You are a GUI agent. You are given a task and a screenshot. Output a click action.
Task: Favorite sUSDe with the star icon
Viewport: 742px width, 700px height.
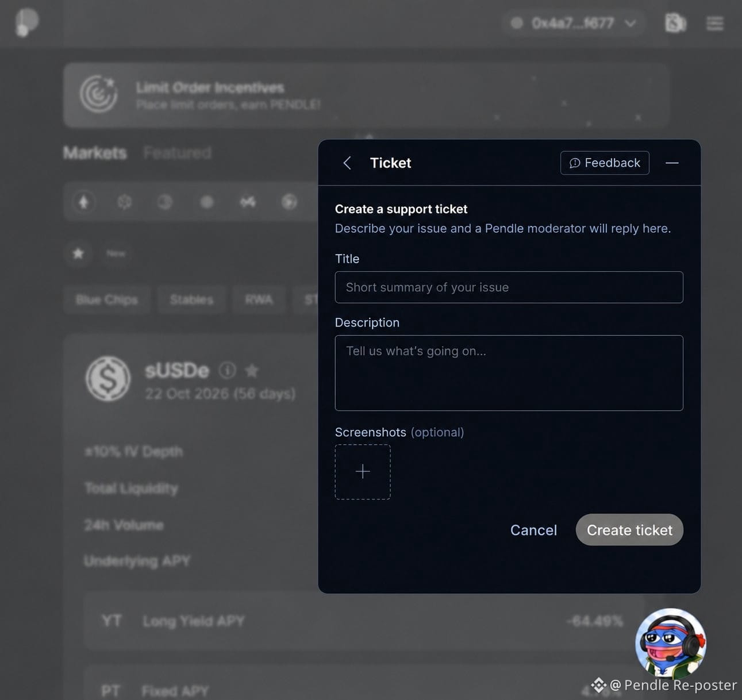(252, 371)
